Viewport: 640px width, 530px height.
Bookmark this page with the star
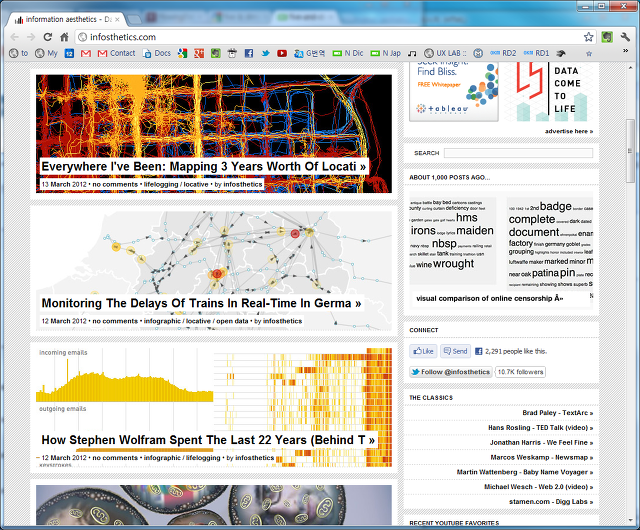coord(588,37)
